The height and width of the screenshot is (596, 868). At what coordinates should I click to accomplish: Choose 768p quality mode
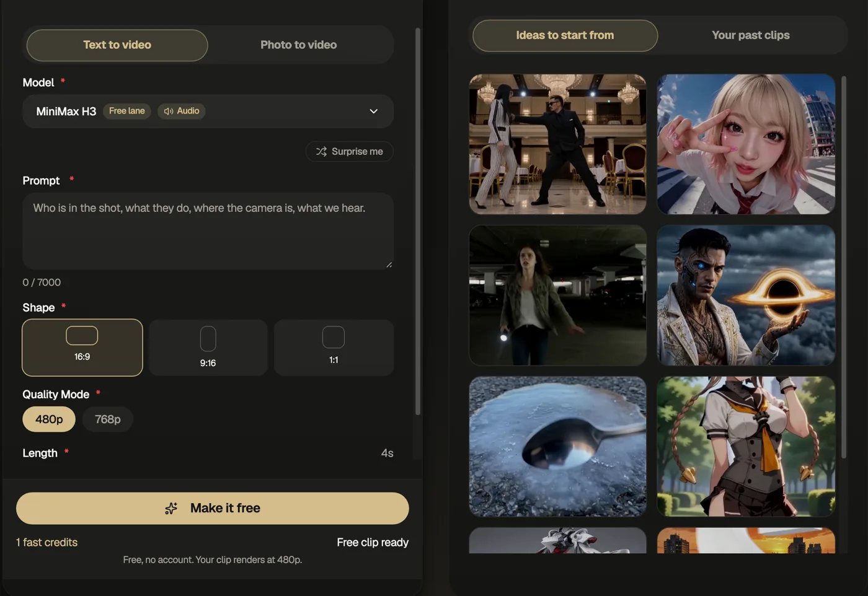tap(107, 419)
